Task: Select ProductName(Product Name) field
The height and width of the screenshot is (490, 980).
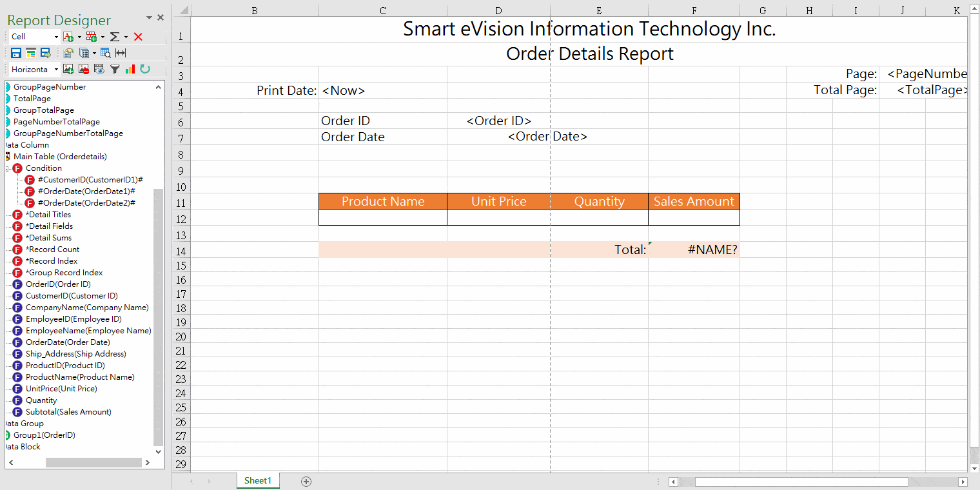Action: point(80,377)
